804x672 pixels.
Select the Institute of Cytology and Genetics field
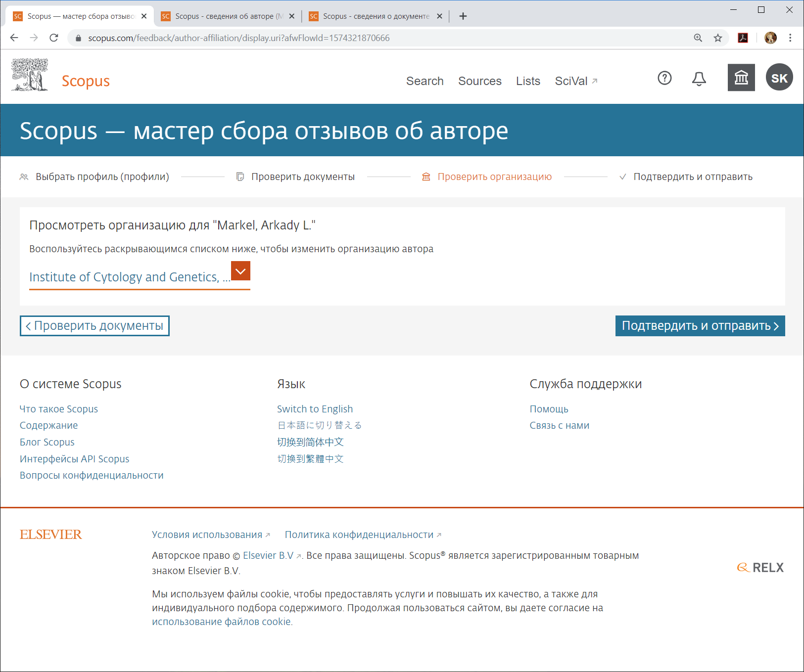(140, 277)
